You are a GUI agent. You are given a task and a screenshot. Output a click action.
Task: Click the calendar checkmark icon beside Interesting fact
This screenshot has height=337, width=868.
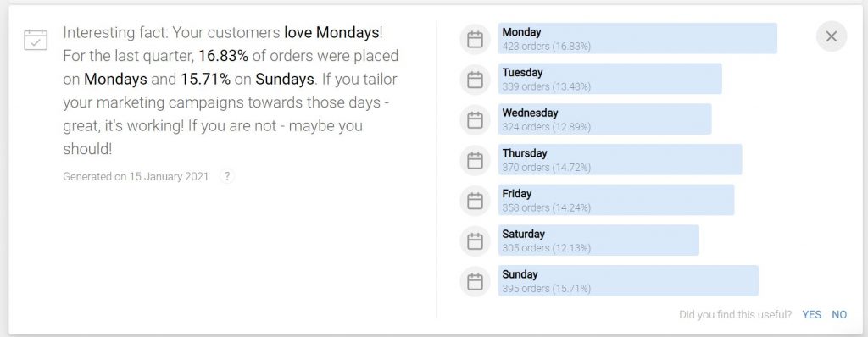click(36, 40)
